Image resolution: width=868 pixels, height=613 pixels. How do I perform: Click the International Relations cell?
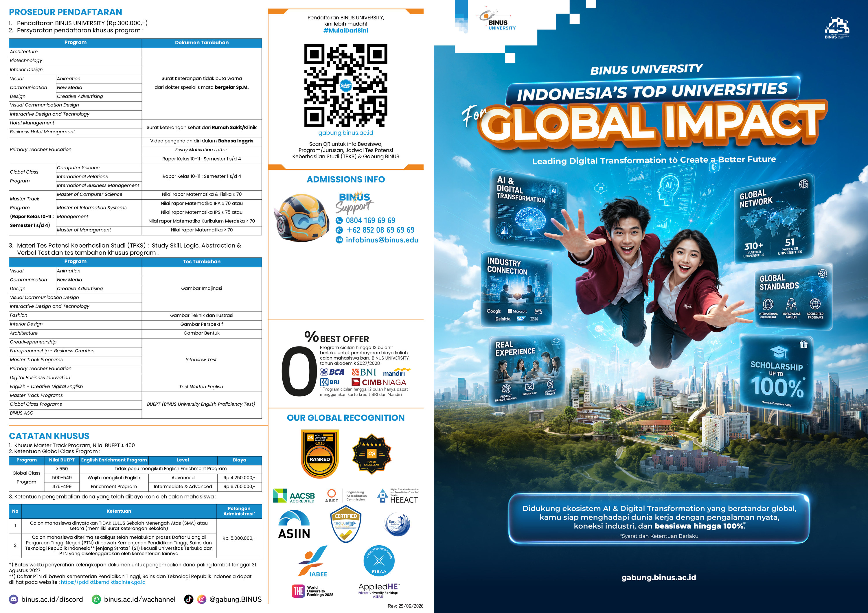[x=99, y=177]
